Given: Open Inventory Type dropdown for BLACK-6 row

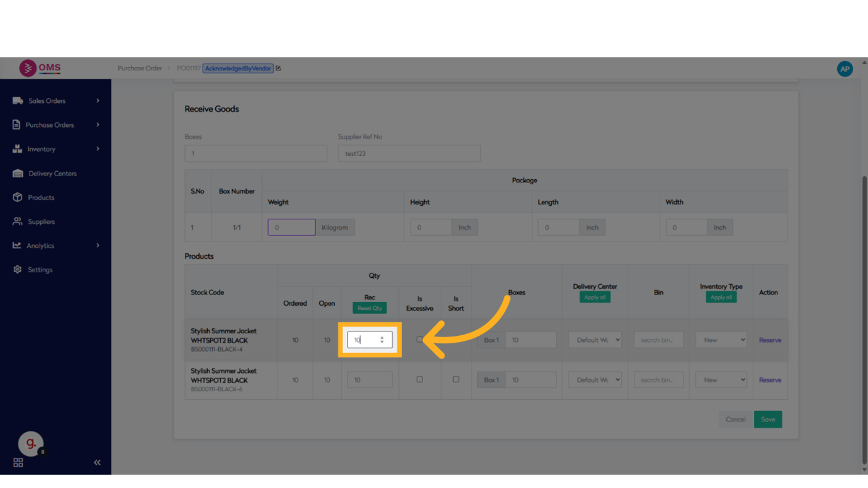Looking at the screenshot, I should pos(721,380).
